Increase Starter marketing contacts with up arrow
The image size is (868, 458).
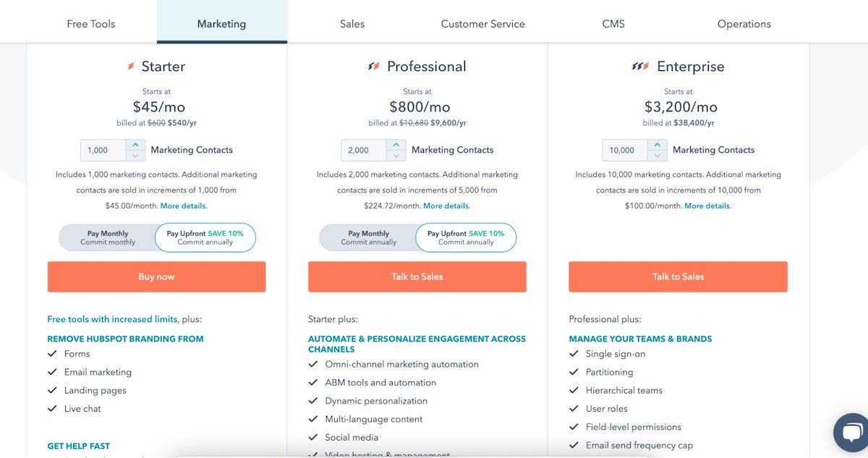135,145
